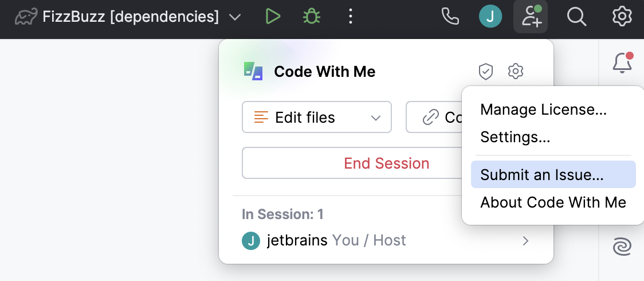
Task: Select Manage License... menu item
Action: 543,110
